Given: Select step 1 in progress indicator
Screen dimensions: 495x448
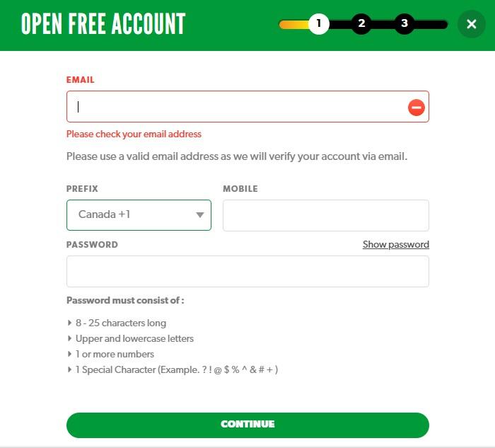Looking at the screenshot, I should tap(319, 24).
